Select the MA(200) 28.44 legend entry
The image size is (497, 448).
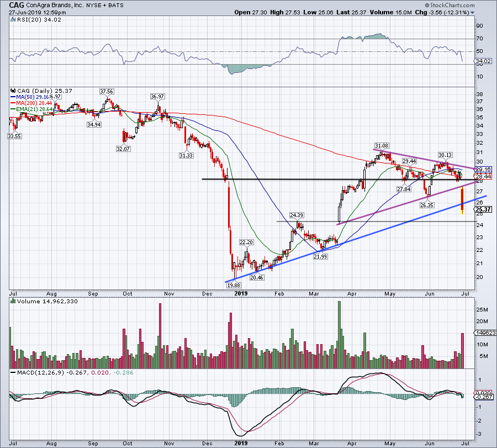[x=31, y=103]
